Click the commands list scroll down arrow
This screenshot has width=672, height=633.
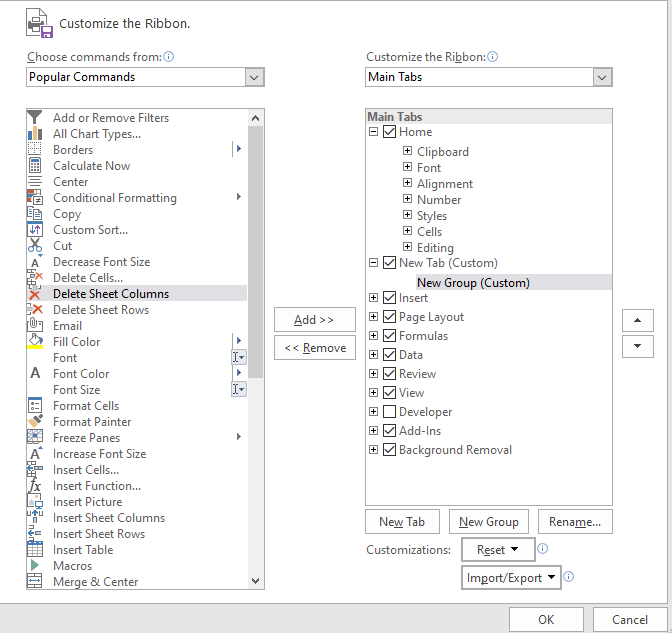coord(255,581)
